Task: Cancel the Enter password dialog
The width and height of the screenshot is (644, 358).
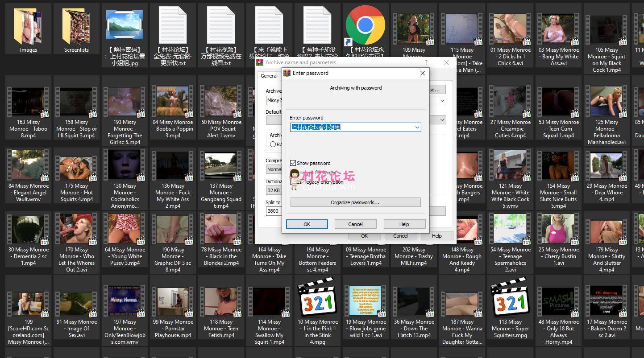Action: click(x=356, y=224)
